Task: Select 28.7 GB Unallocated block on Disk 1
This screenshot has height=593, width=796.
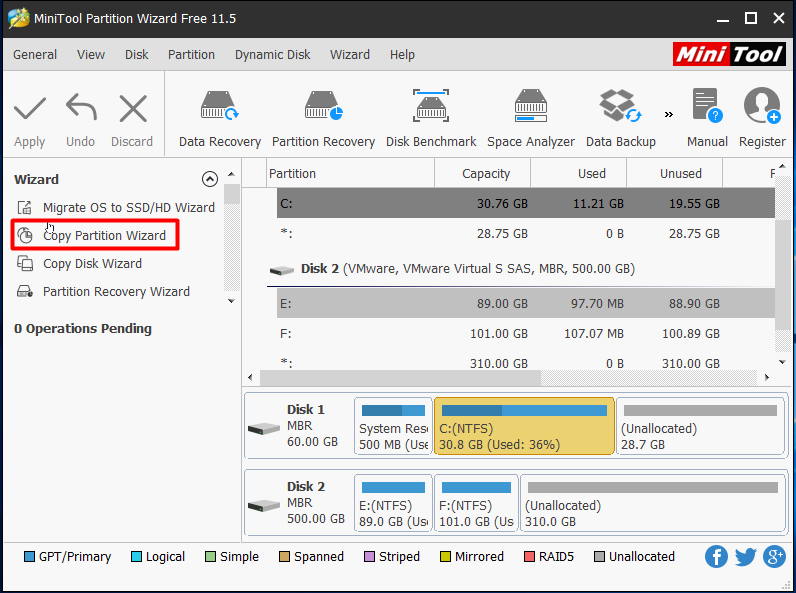Action: (700, 426)
